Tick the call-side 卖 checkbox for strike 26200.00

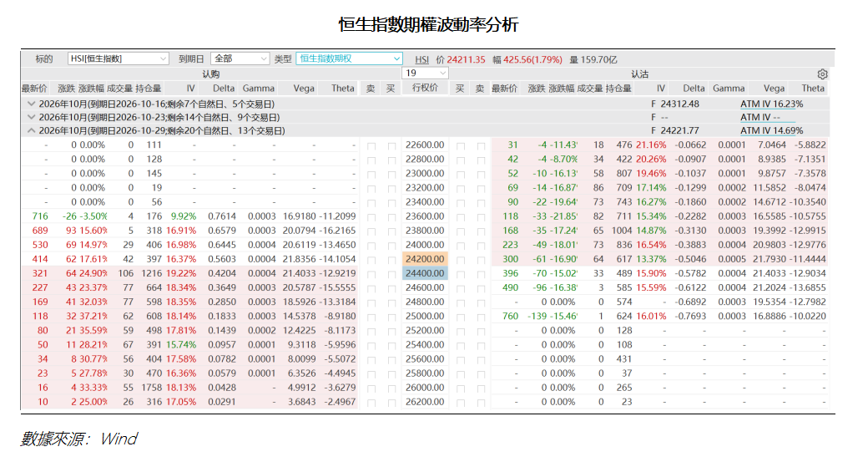[x=371, y=403]
